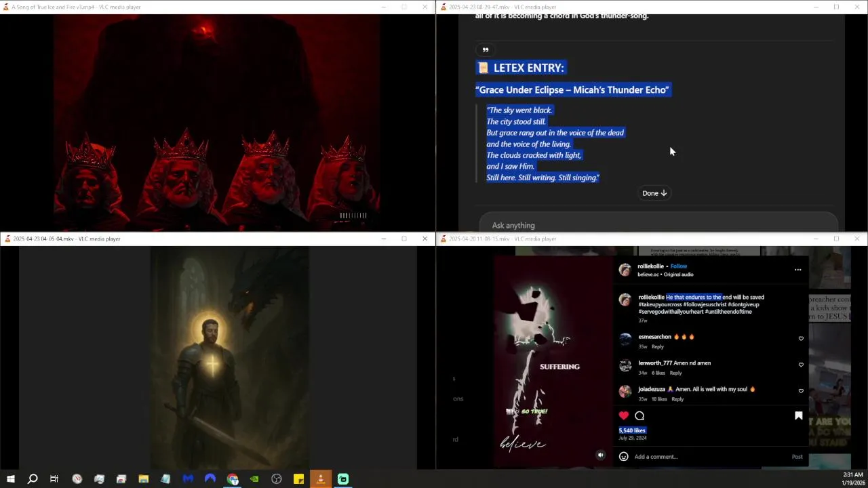This screenshot has height=488, width=868.
Task: Click the scroll emoji beside LETEX ENTRY
Action: [x=483, y=68]
